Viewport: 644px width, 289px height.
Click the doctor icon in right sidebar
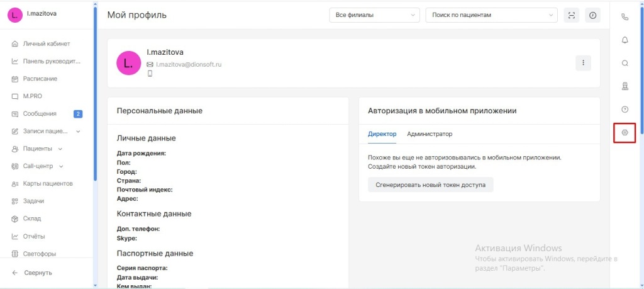[625, 86]
